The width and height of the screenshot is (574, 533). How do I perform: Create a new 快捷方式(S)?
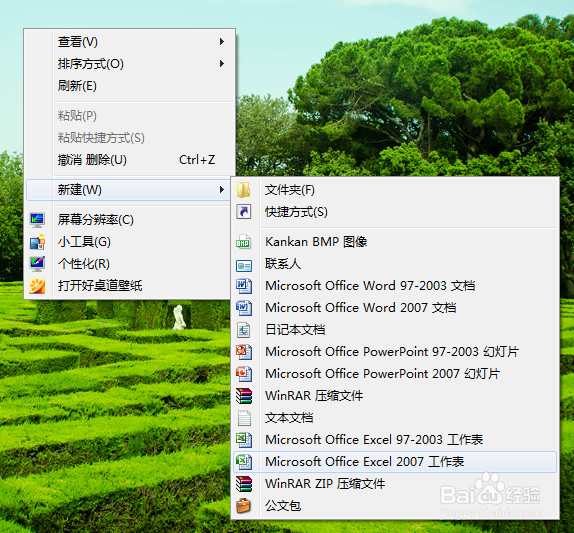pyautogui.click(x=395, y=212)
